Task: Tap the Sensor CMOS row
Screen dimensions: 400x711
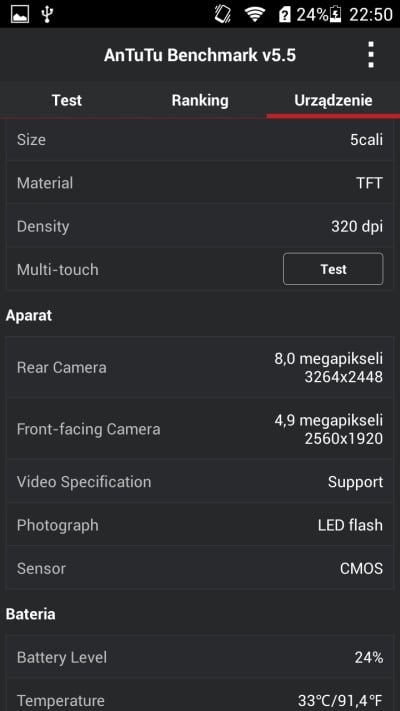Action: tap(200, 568)
